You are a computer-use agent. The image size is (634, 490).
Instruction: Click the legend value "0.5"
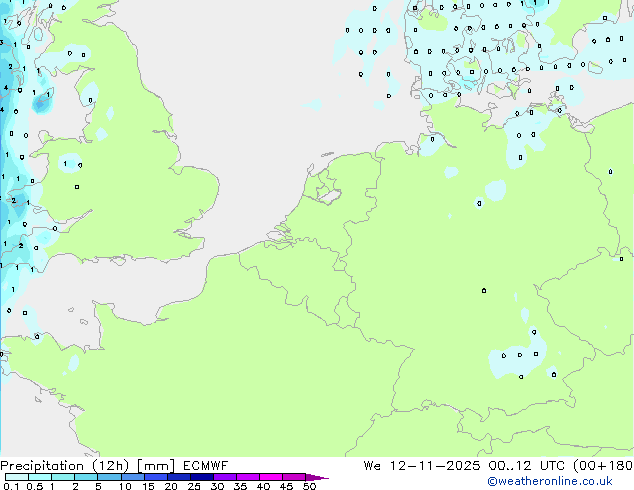tap(34, 486)
